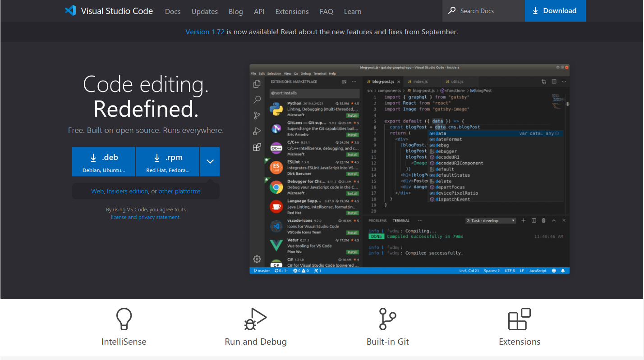The width and height of the screenshot is (644, 360).
Task: Click the more actions ellipsis in Extensions header
Action: tap(354, 82)
